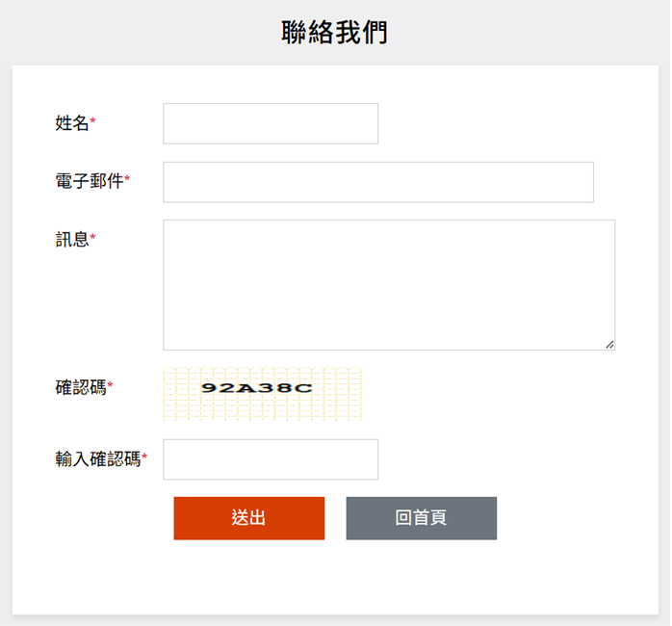Click the red asterisk beside 電子郵件
Image resolution: width=672 pixels, height=626 pixels.
click(128, 180)
